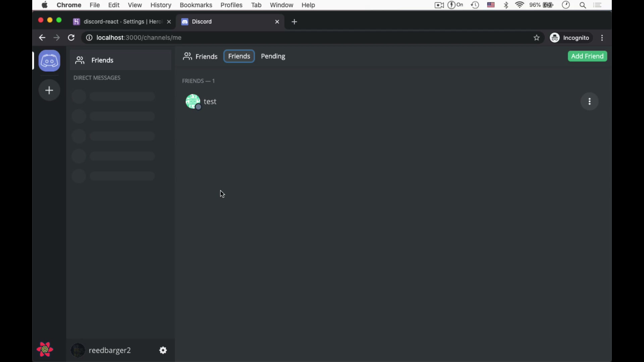View site information icon in address bar
Screen dimensions: 644x362
(89, 38)
